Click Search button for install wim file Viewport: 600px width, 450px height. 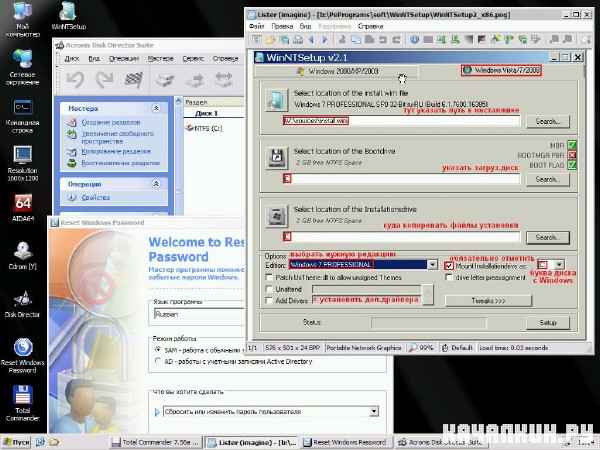click(548, 121)
